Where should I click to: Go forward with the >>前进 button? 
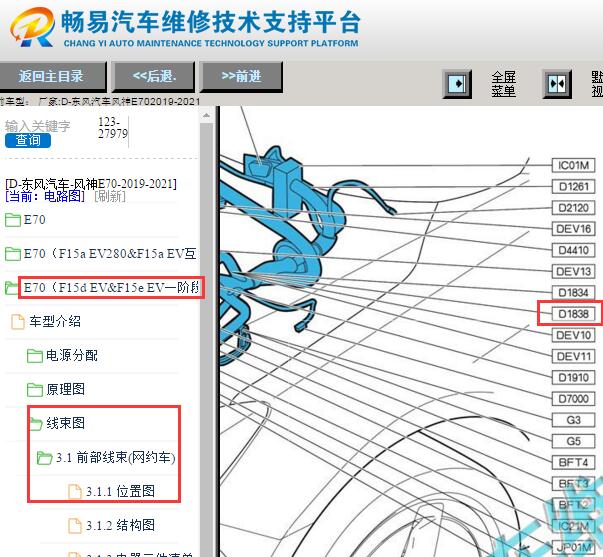click(242, 76)
